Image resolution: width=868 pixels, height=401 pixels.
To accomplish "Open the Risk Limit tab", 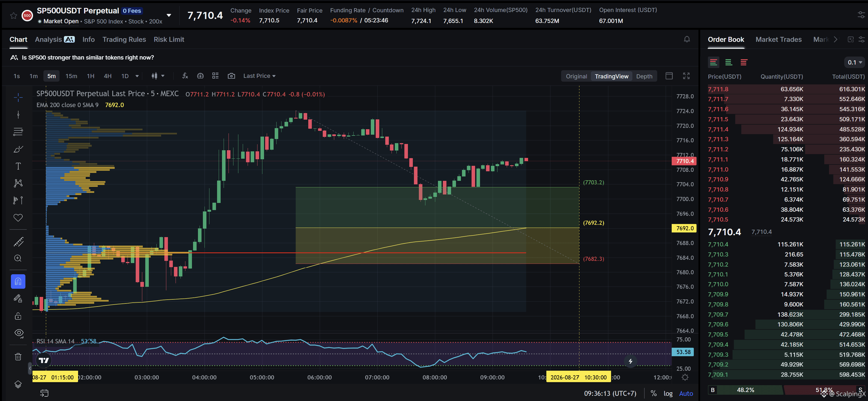I will tap(169, 39).
